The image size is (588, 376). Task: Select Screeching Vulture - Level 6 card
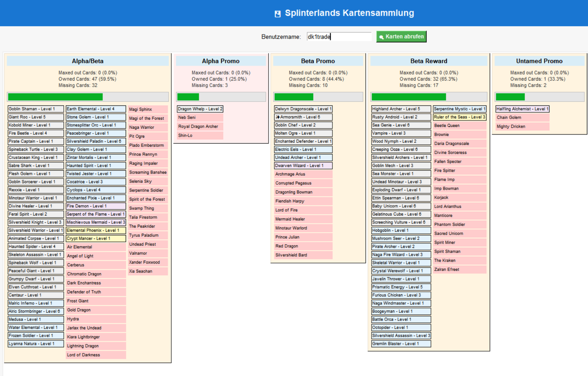click(401, 222)
